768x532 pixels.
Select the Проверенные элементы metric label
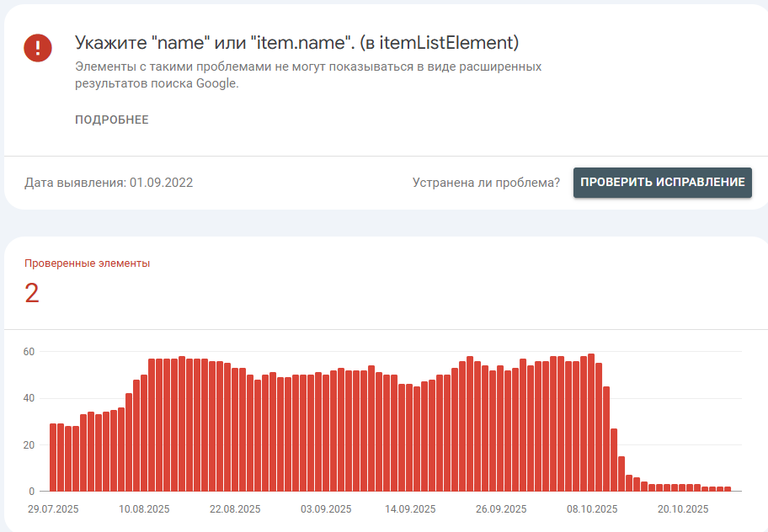click(x=88, y=263)
